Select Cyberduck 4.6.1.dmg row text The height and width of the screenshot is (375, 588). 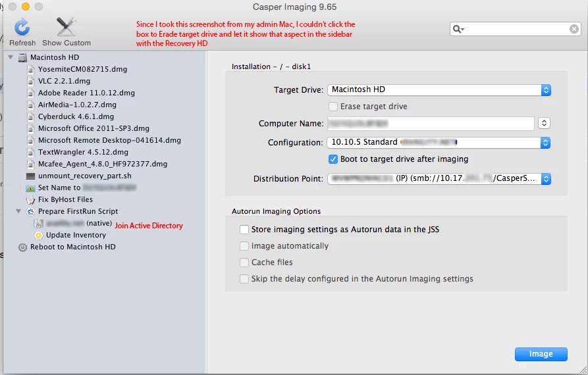(76, 117)
